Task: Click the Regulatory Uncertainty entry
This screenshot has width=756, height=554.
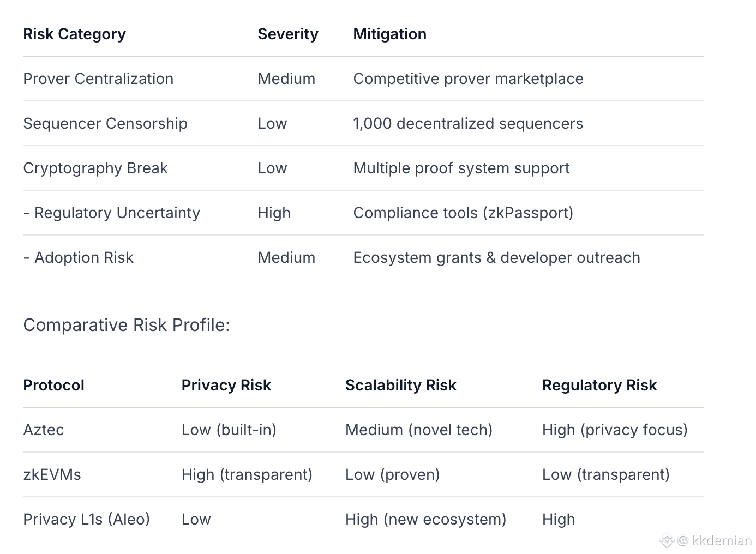Action: pos(117,213)
